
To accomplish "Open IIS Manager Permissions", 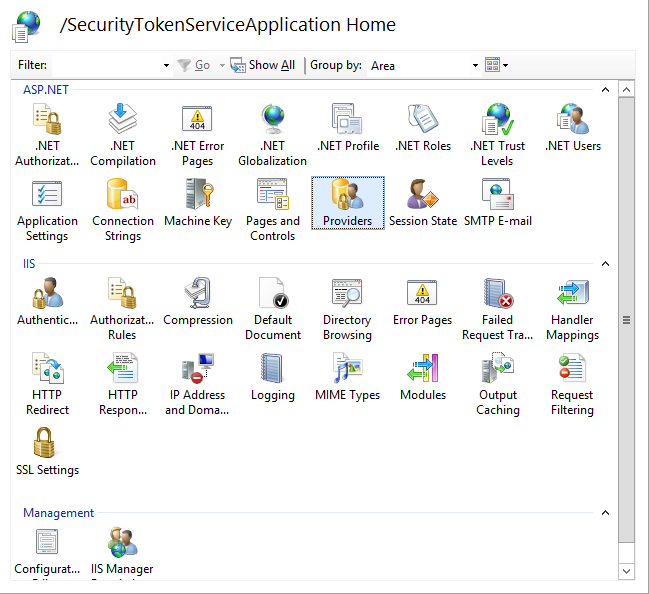I will coord(122,553).
